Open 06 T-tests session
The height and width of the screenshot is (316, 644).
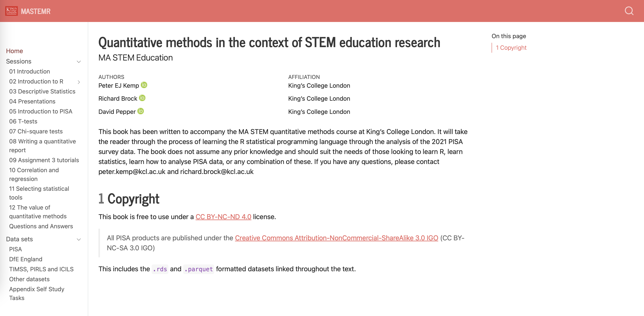click(x=23, y=121)
